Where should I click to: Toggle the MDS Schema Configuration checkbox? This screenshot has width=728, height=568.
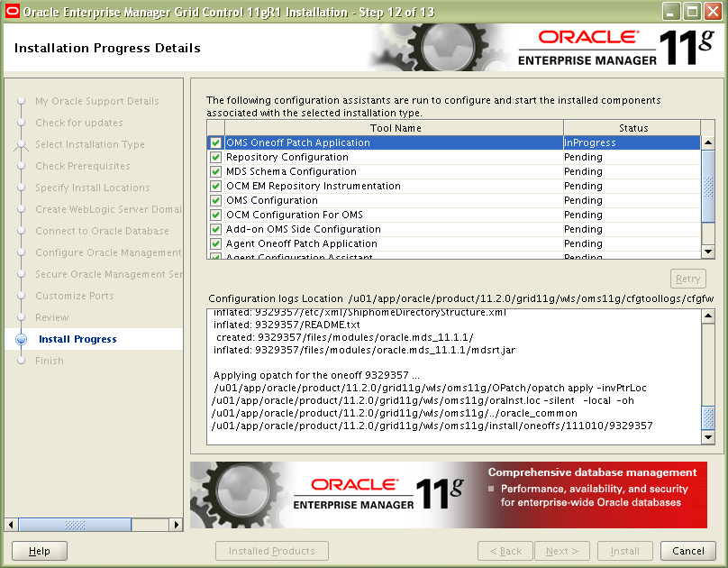(215, 171)
